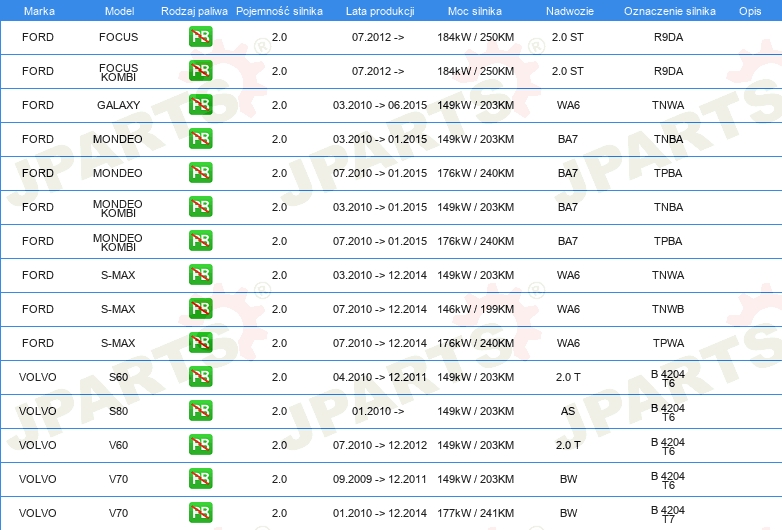This screenshot has height=530, width=782.
Task: Click the "Oznaczenie silnika" column header
Action: pyautogui.click(x=670, y=11)
